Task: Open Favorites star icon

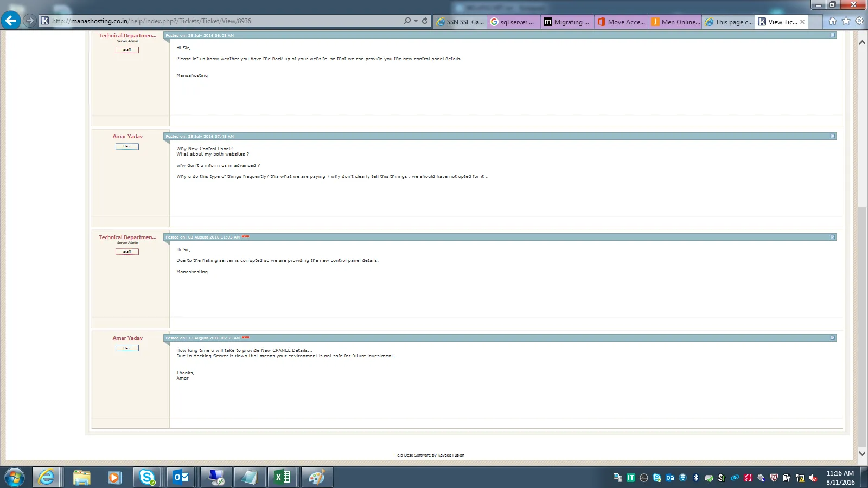Action: pos(846,21)
